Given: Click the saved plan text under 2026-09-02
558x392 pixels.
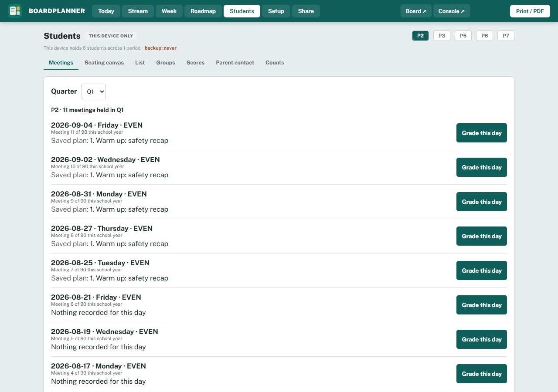Looking at the screenshot, I should coord(109,175).
